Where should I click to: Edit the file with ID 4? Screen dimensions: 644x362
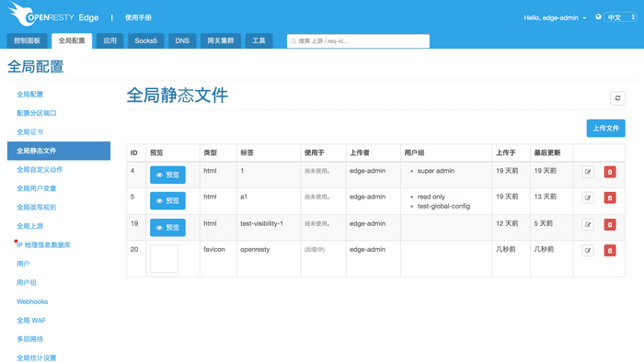tap(588, 172)
